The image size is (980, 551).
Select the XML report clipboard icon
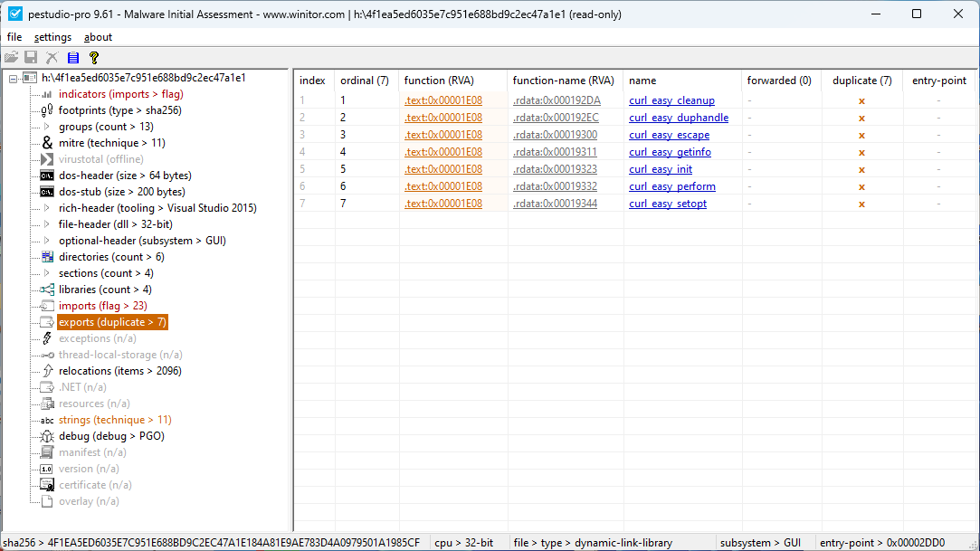pos(72,57)
